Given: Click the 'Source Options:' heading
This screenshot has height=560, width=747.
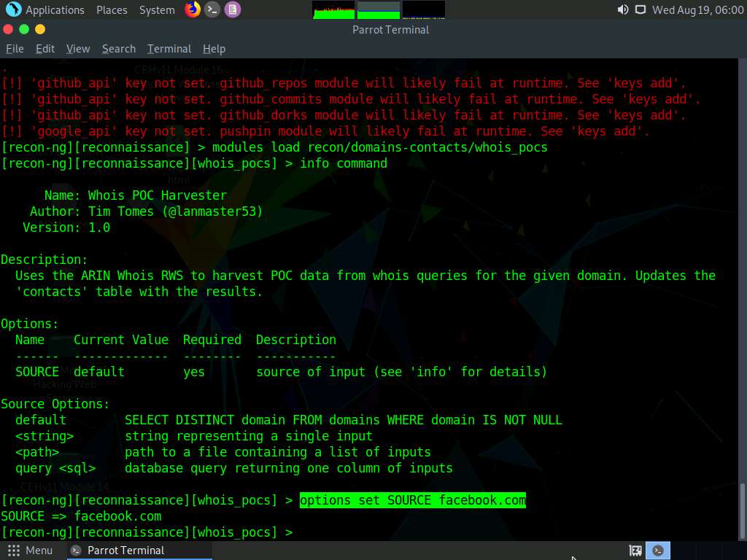Looking at the screenshot, I should (x=55, y=404).
